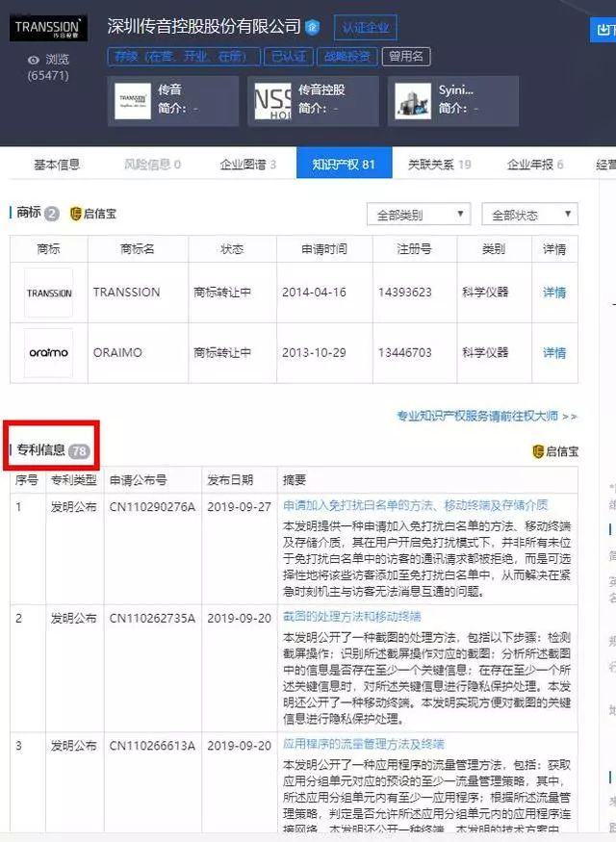Click the blue verified badge beside company name
The height and width of the screenshot is (842, 616).
click(313, 26)
